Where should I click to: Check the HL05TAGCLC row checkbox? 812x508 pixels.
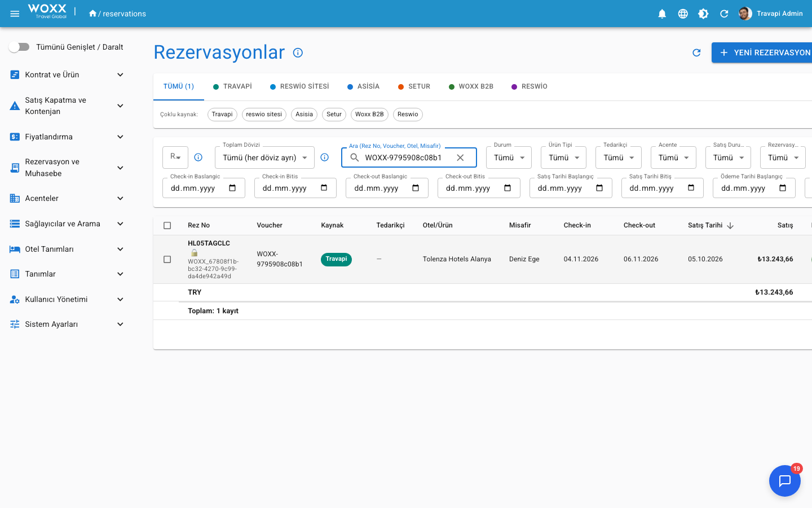click(x=167, y=259)
